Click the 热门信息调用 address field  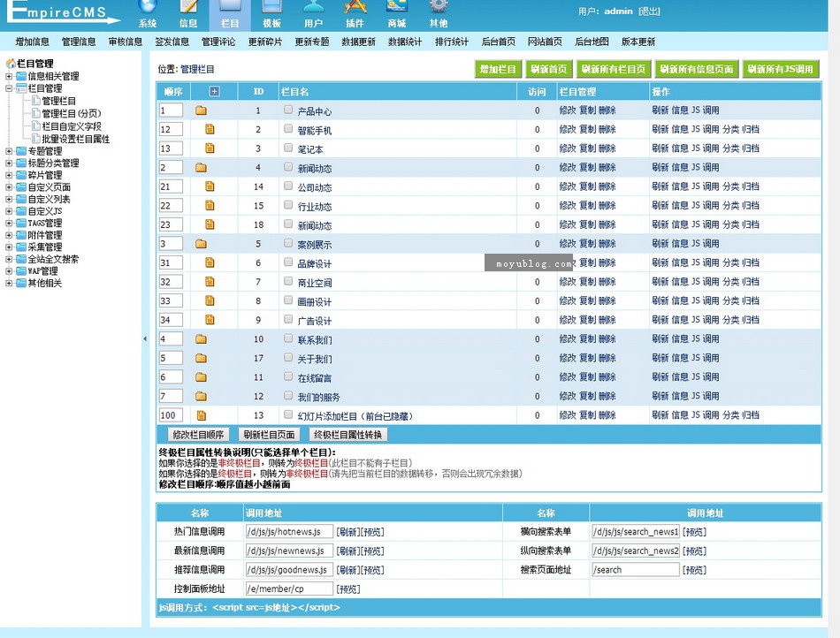pyautogui.click(x=289, y=531)
